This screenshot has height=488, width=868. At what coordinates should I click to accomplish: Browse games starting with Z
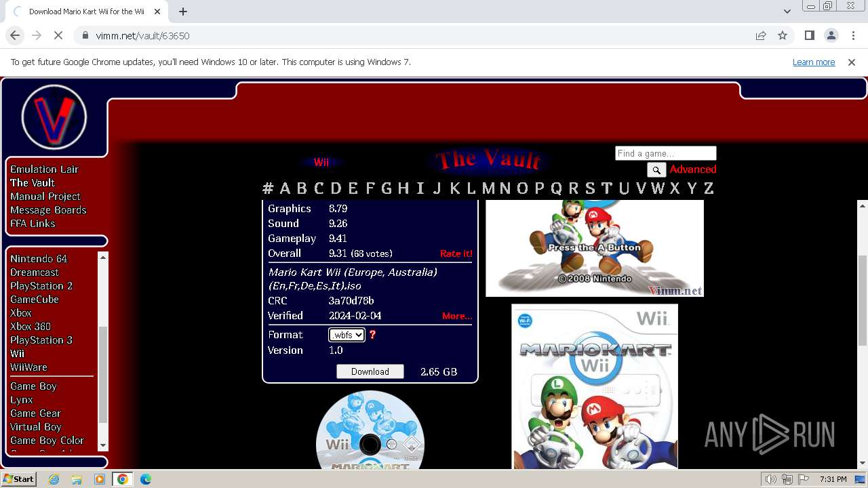709,188
